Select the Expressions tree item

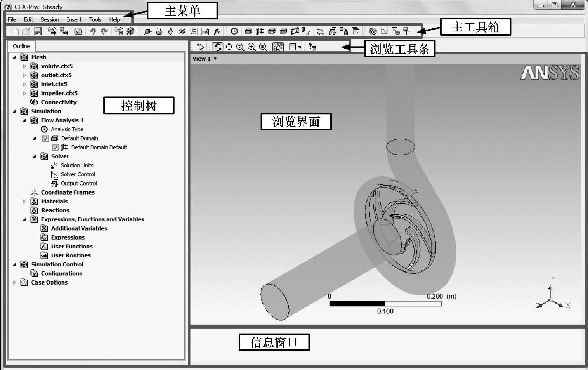(x=68, y=237)
